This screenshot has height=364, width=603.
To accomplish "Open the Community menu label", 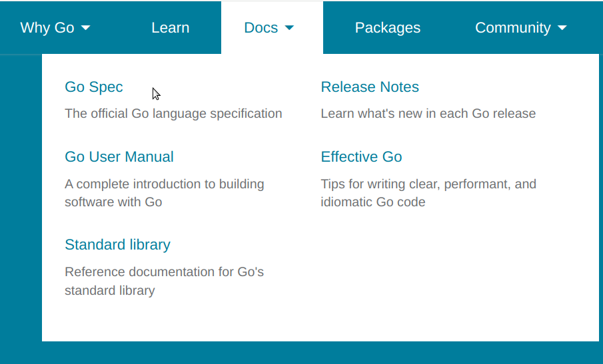I will tap(512, 28).
